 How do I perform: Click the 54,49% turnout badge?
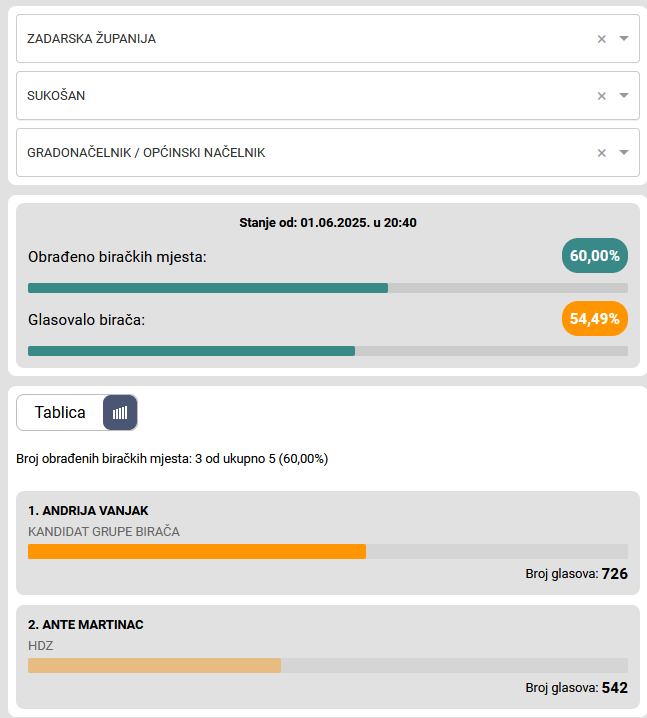[594, 319]
